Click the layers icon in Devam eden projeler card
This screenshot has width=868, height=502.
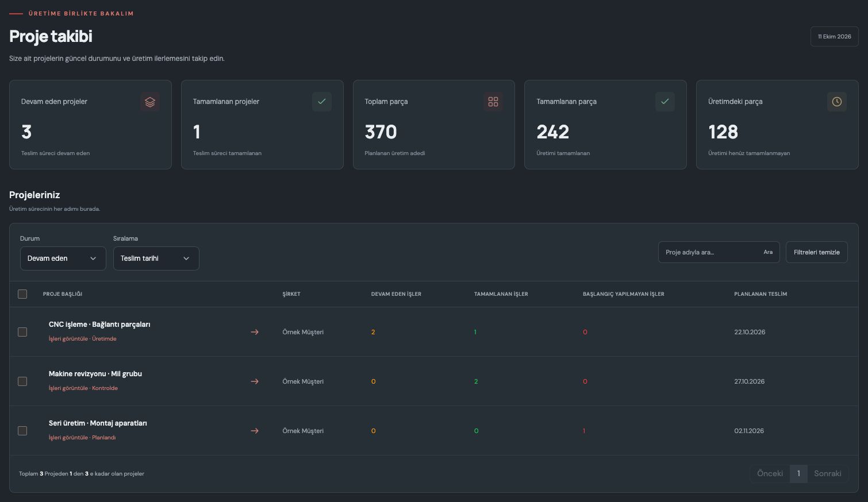tap(150, 102)
